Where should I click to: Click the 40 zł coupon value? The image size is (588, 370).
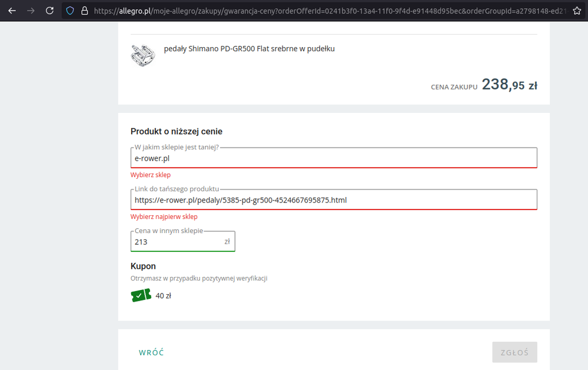pos(163,296)
